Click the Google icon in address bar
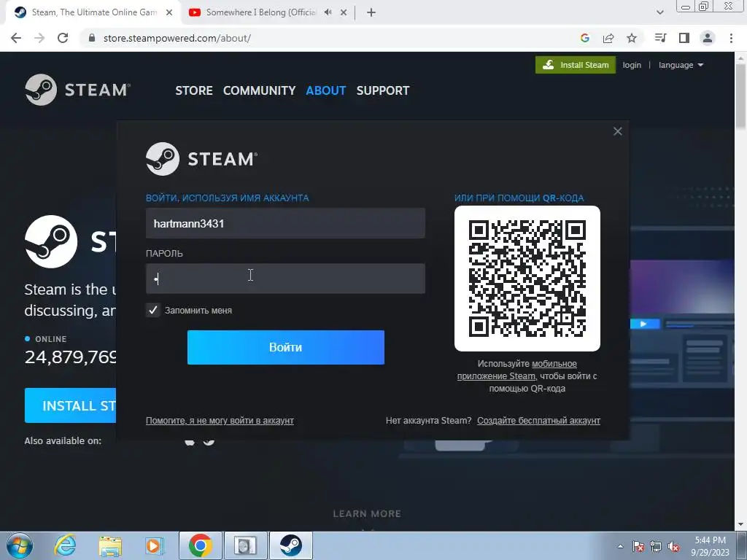Screen dimensions: 747x560 point(585,38)
